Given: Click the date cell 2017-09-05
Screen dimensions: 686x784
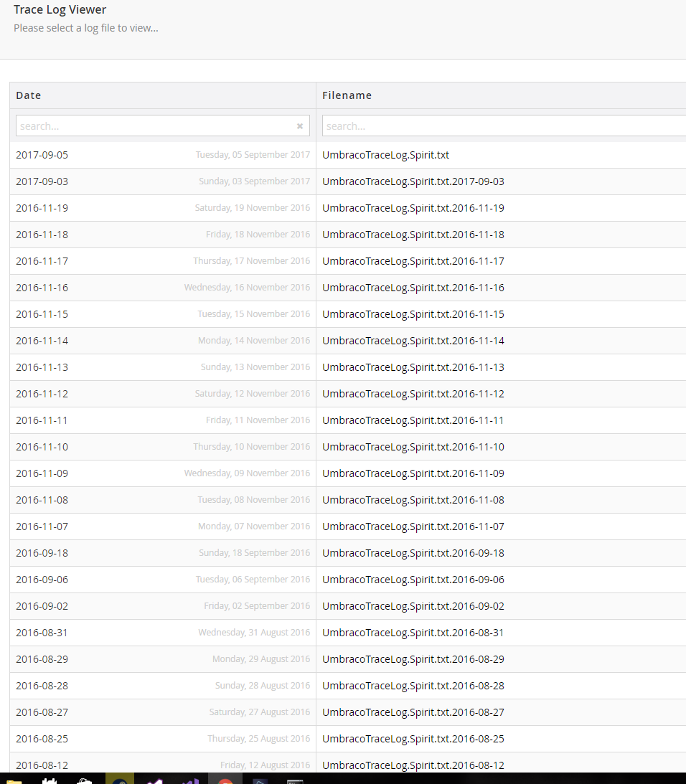Looking at the screenshot, I should tap(42, 155).
